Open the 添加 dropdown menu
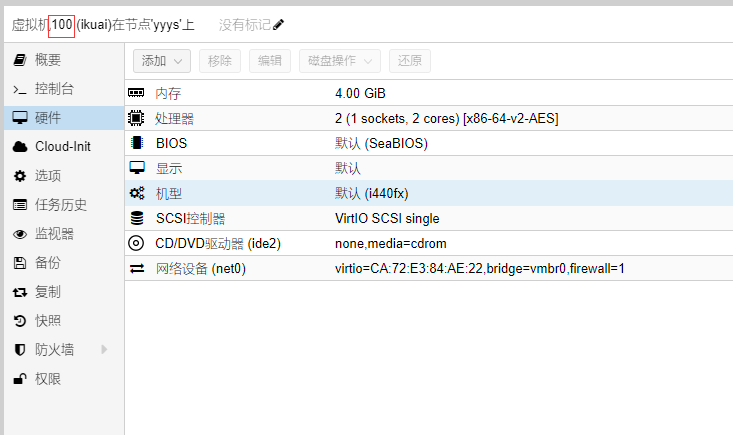This screenshot has width=733, height=435. pyautogui.click(x=161, y=61)
